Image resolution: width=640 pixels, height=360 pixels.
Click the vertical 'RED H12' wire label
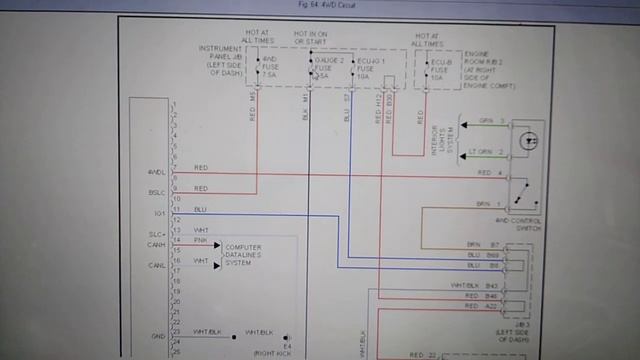point(378,109)
